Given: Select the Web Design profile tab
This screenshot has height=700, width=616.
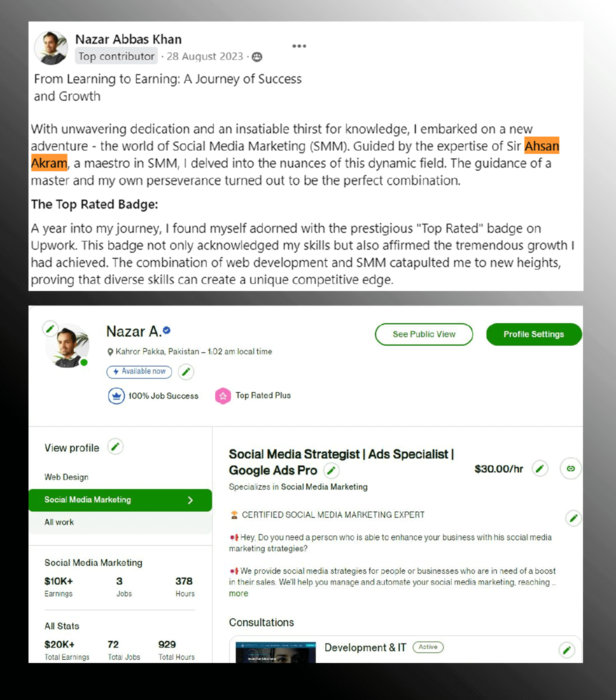Looking at the screenshot, I should (66, 477).
